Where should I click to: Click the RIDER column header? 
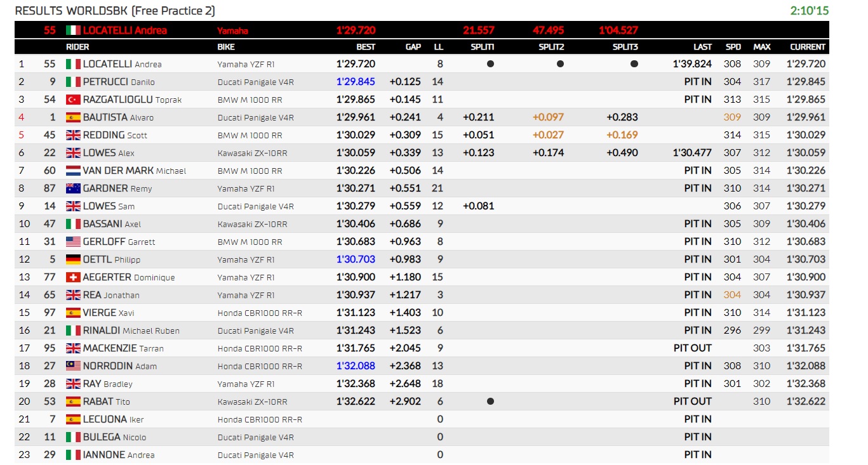point(77,47)
